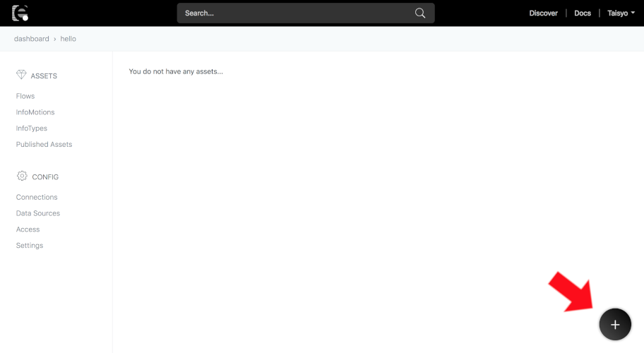Open Data Sources under Config
Image resolution: width=644 pixels, height=353 pixels.
coord(38,213)
